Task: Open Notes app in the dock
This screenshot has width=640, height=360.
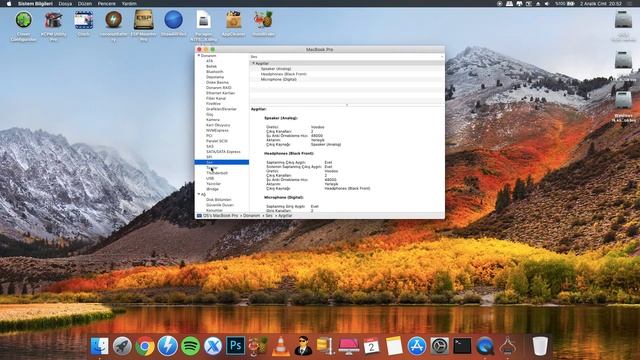Action: pyautogui.click(x=394, y=346)
